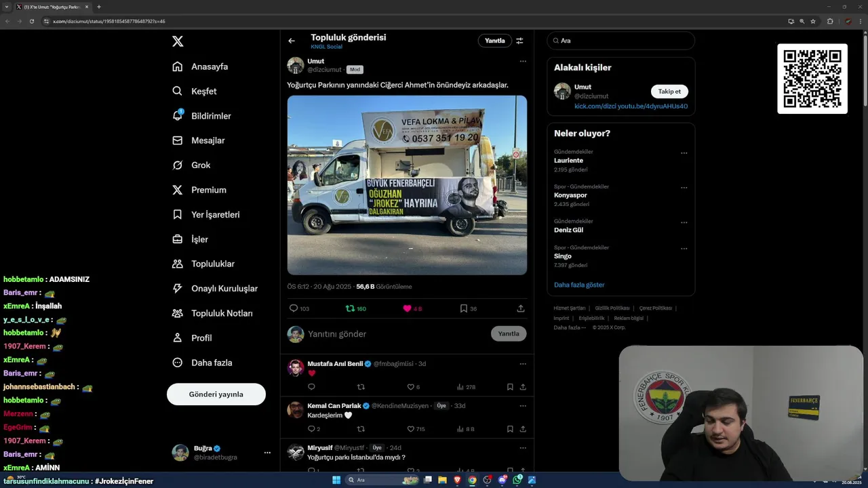The image size is (868, 488).
Task: Click Takip et to follow Umut
Action: pos(669,91)
